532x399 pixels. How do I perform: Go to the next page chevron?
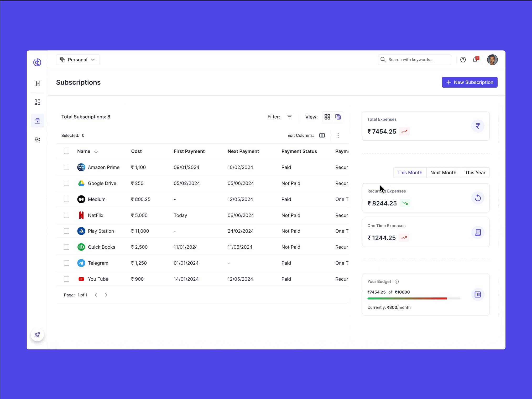106,295
